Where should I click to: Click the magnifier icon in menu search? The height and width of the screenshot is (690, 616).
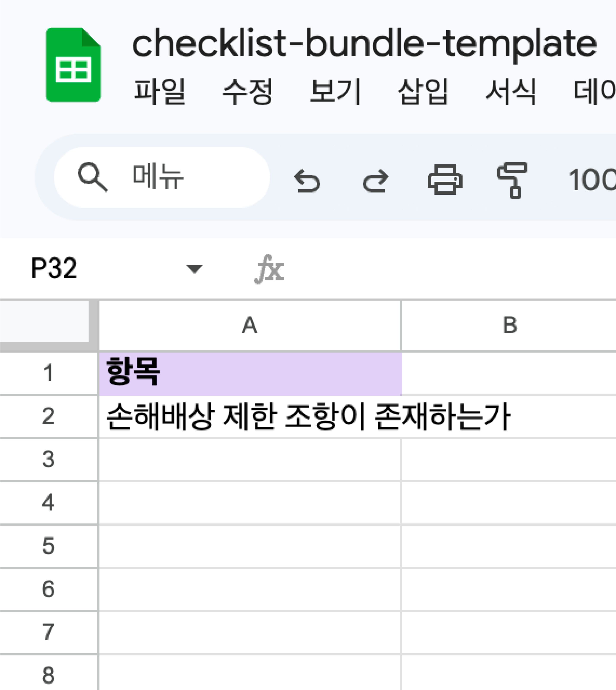pyautogui.click(x=92, y=177)
